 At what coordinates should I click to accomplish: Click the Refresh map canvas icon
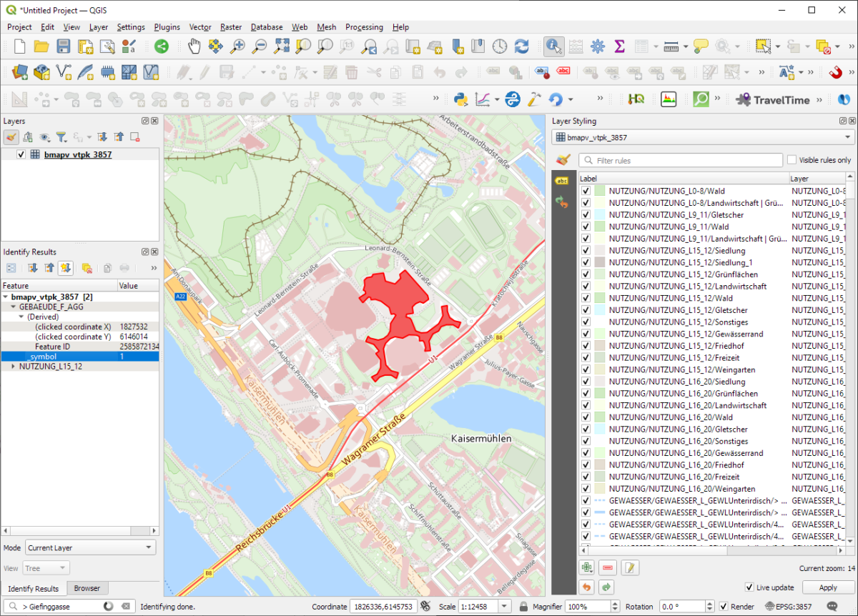(x=521, y=46)
